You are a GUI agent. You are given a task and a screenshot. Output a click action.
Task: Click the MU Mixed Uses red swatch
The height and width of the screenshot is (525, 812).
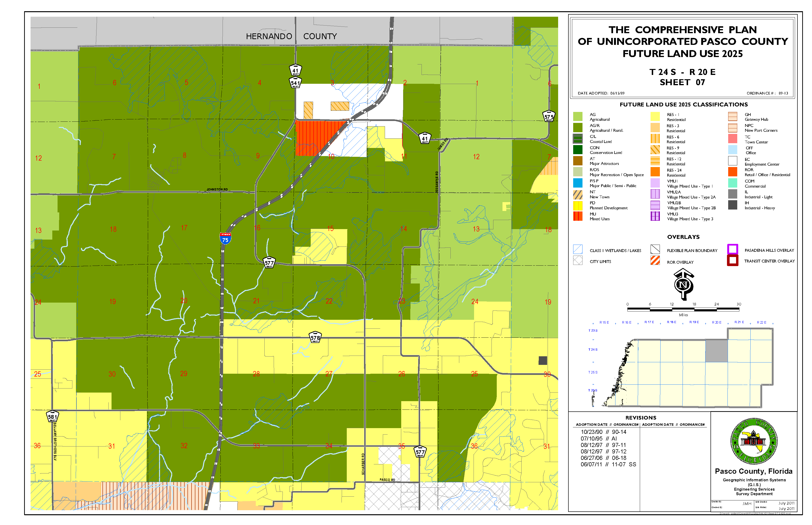point(578,216)
